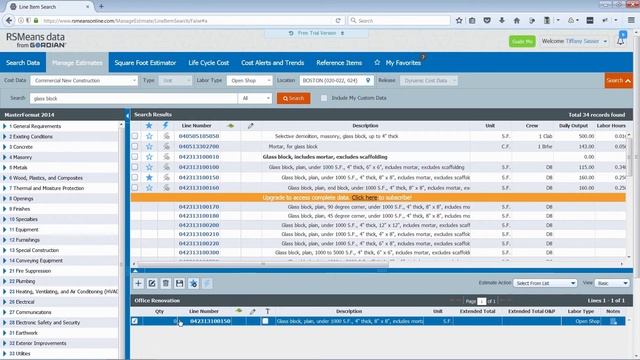Viewport: 640px width, 360px height.
Task: Click the green Guide Me button
Action: coord(522,41)
